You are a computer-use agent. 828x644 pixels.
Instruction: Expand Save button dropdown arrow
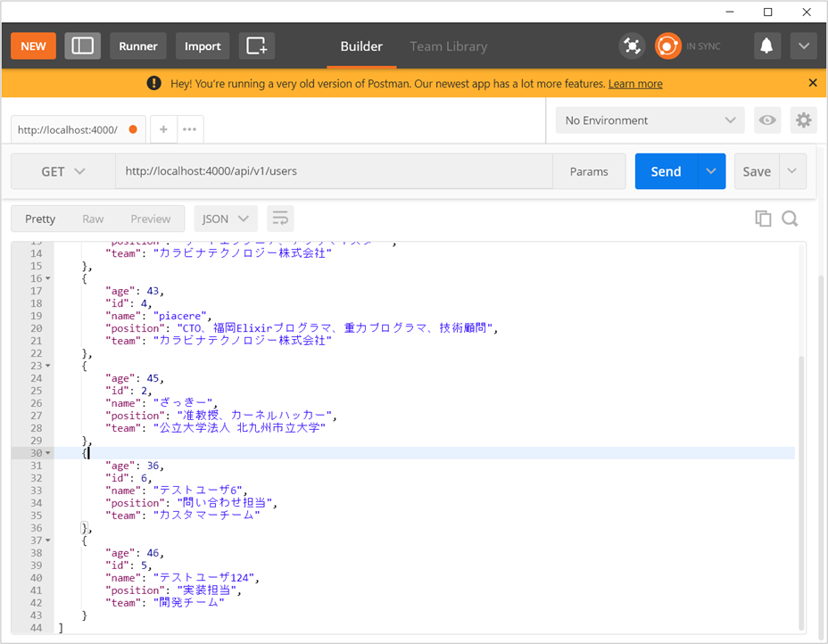[x=792, y=171]
